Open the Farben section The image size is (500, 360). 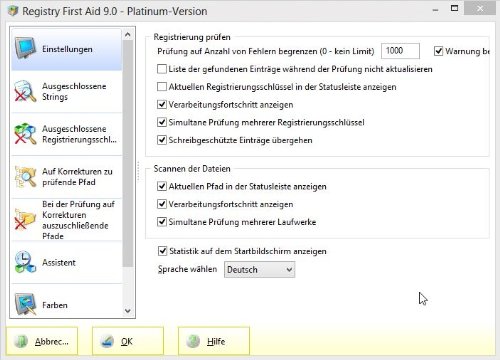67,302
